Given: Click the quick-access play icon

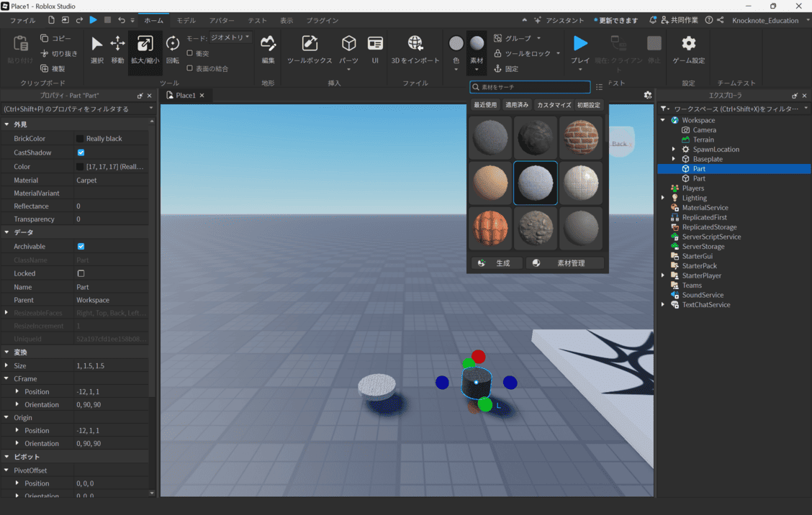Looking at the screenshot, I should coord(93,20).
